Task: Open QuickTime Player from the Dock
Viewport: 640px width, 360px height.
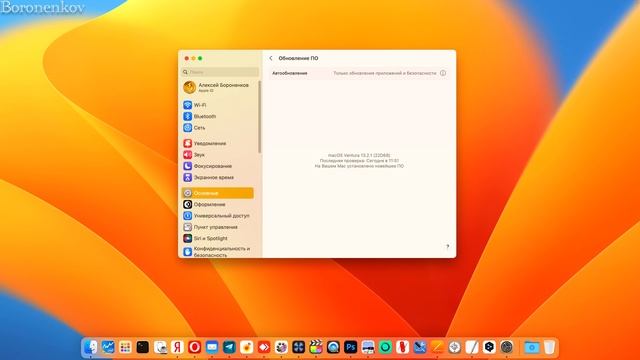Action: click(x=333, y=347)
